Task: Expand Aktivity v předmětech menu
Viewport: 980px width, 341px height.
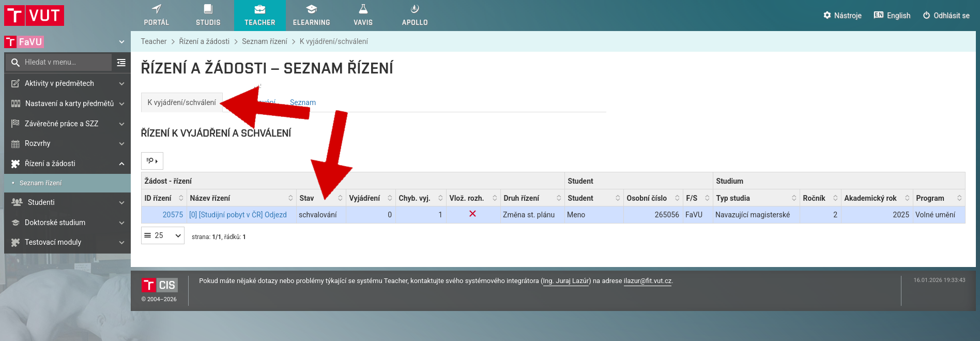Action: [x=67, y=83]
